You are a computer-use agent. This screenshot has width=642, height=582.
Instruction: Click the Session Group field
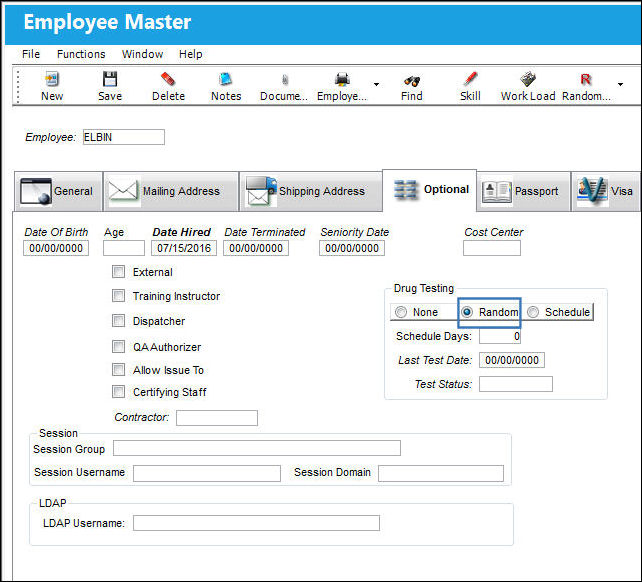[x=257, y=448]
